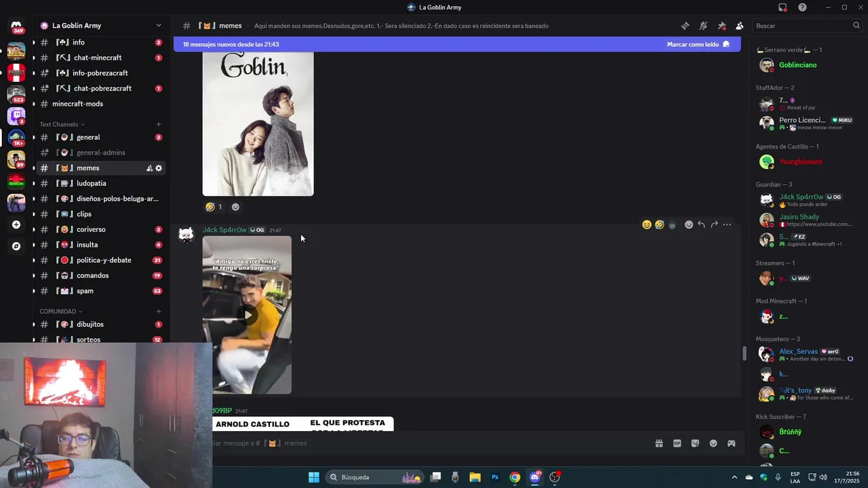The height and width of the screenshot is (488, 868).
Task: Click J4ck Sp4rr0w username in chat
Action: (x=224, y=230)
